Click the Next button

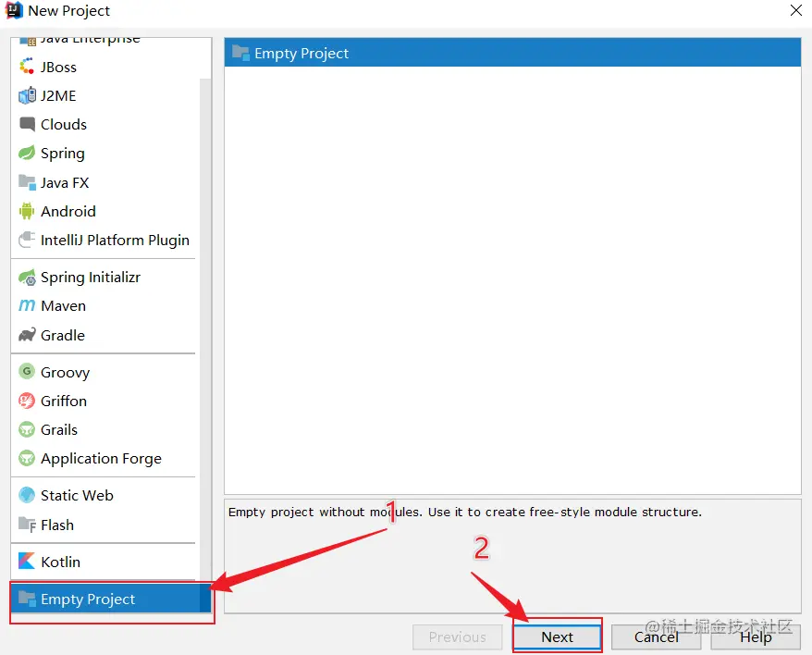[558, 636]
